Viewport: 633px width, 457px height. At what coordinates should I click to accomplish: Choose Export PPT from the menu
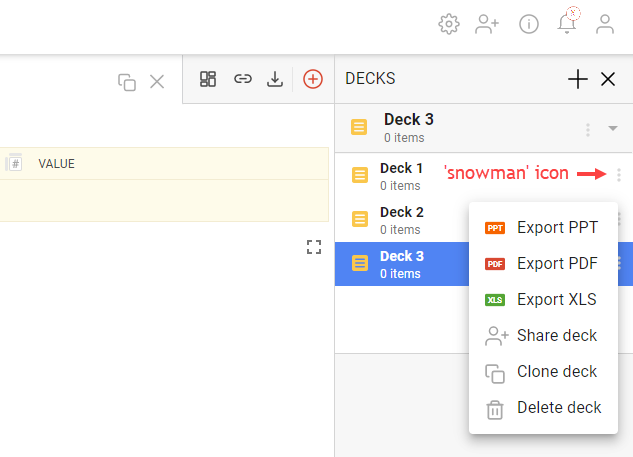pyautogui.click(x=556, y=228)
